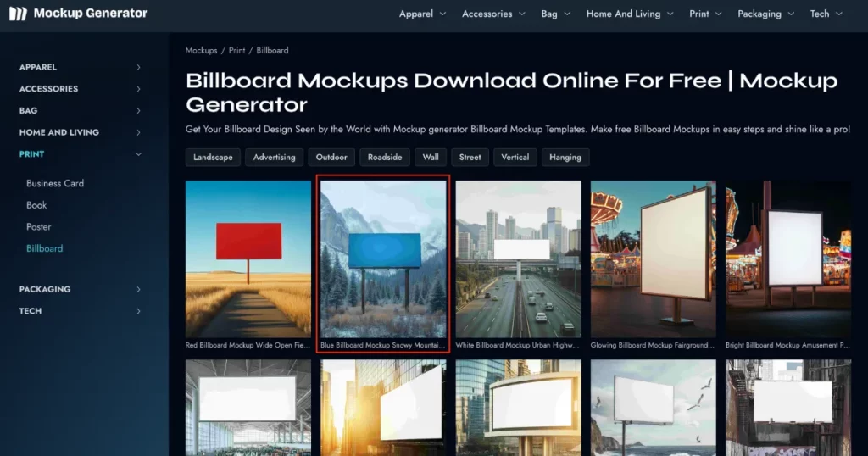Open the Accessories top navigation dropdown
Image resolution: width=868 pixels, height=456 pixels.
coord(493,14)
